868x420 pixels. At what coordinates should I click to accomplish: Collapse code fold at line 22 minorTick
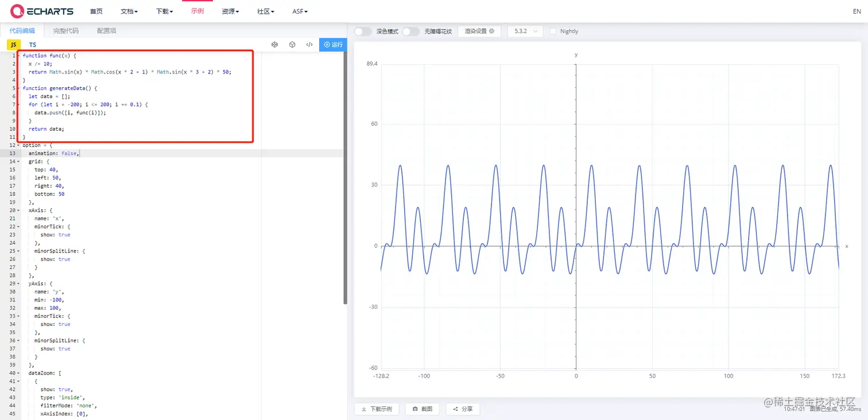click(x=18, y=227)
